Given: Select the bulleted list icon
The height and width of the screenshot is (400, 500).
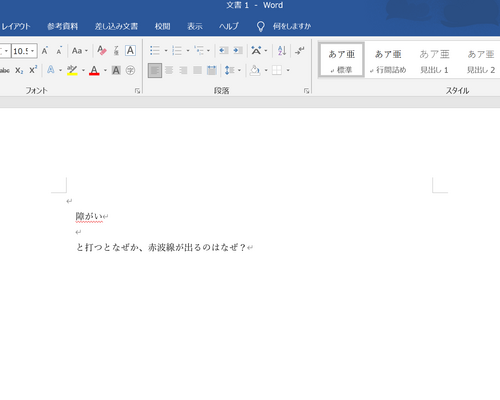Looking at the screenshot, I should 155,51.
